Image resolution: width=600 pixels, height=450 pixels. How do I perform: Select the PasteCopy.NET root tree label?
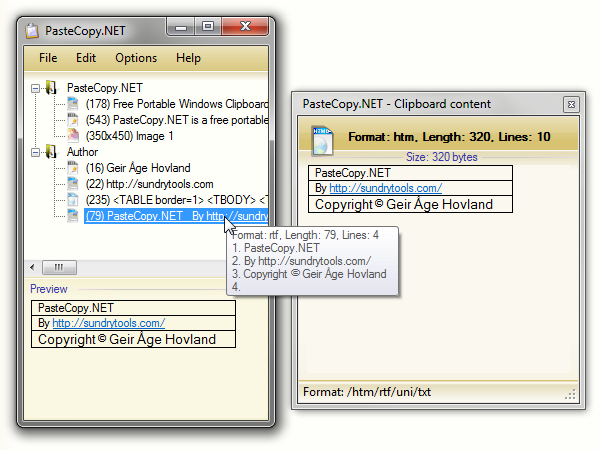105,88
